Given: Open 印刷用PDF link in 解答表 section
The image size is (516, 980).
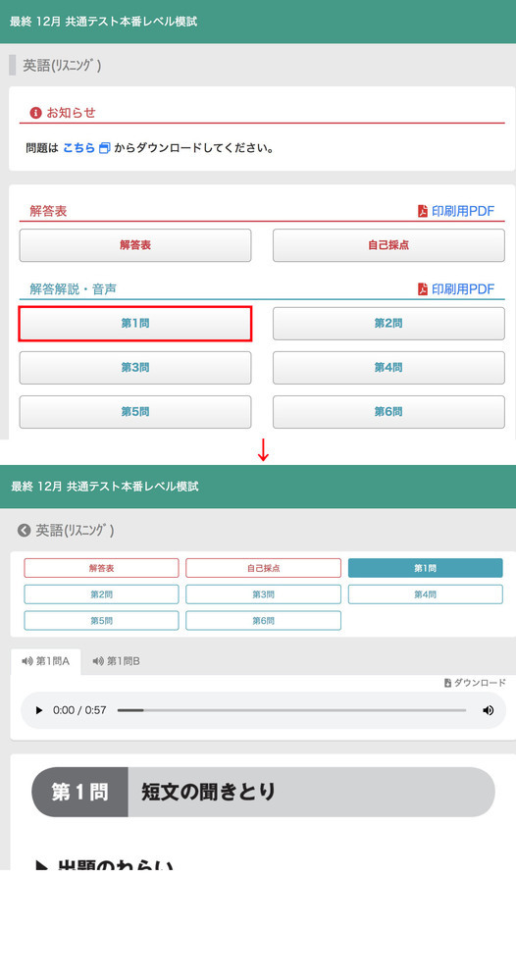Looking at the screenshot, I should (463, 211).
